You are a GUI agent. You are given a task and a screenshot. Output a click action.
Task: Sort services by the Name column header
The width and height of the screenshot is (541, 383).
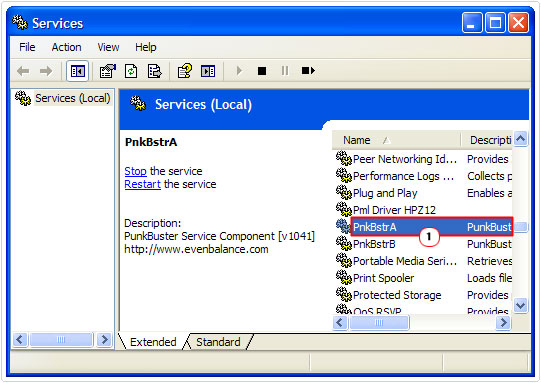(x=396, y=140)
